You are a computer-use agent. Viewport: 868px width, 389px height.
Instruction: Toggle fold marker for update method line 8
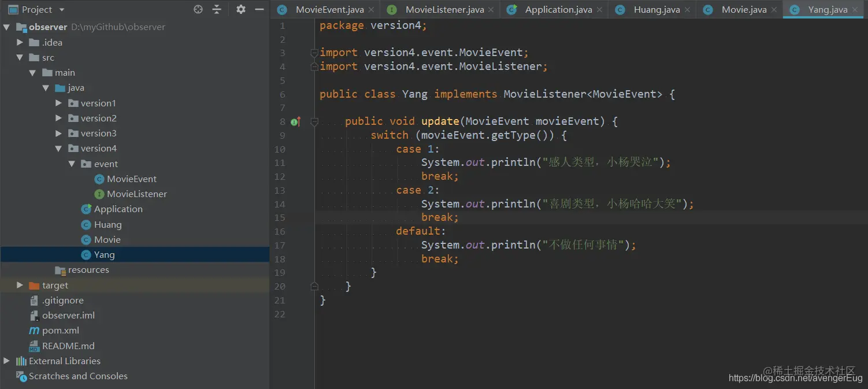coord(314,121)
